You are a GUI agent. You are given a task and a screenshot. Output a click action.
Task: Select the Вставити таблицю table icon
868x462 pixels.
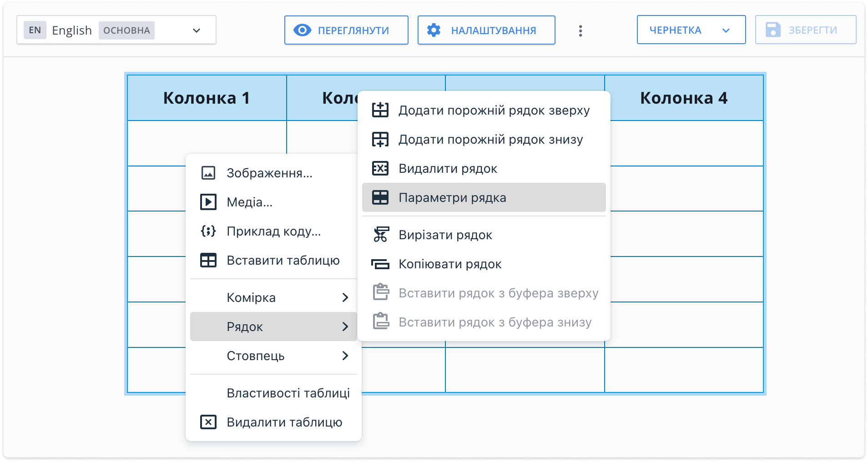(x=208, y=261)
